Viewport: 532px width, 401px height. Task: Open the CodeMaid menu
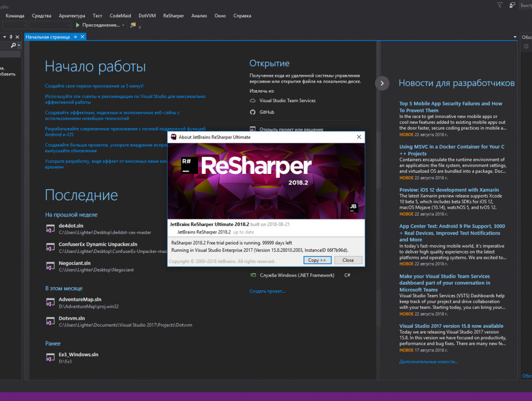tap(120, 16)
